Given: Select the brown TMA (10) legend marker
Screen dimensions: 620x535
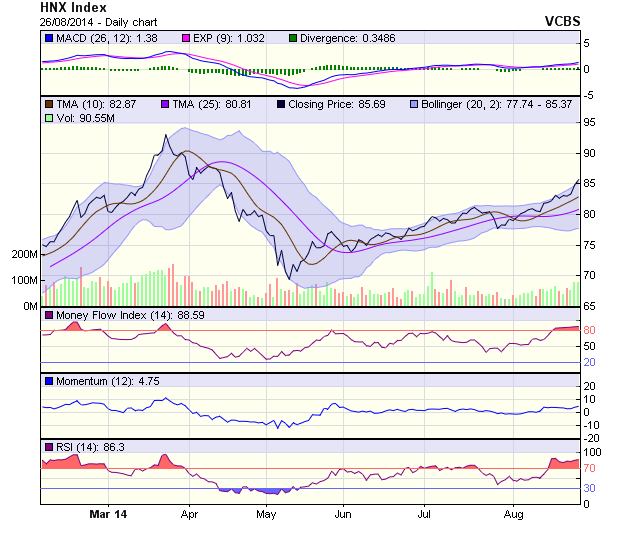Looking at the screenshot, I should tap(49, 104).
